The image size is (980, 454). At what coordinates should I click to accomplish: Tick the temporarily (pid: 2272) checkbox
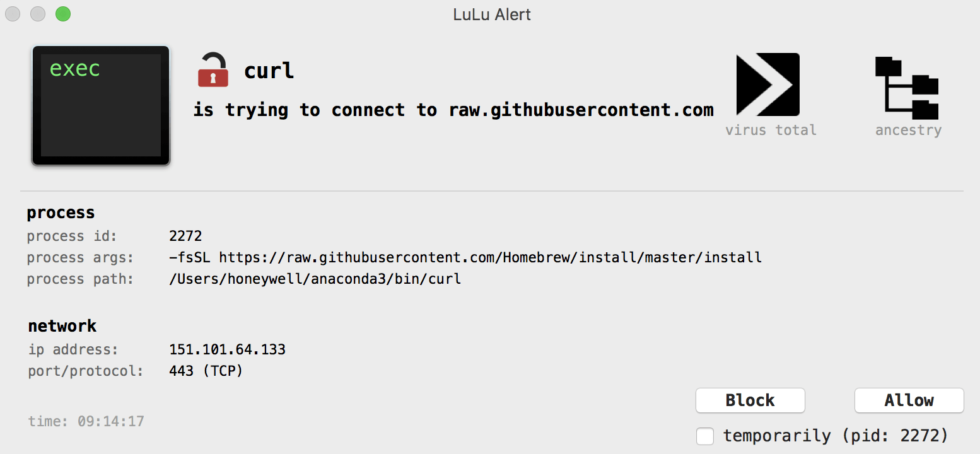tap(705, 436)
